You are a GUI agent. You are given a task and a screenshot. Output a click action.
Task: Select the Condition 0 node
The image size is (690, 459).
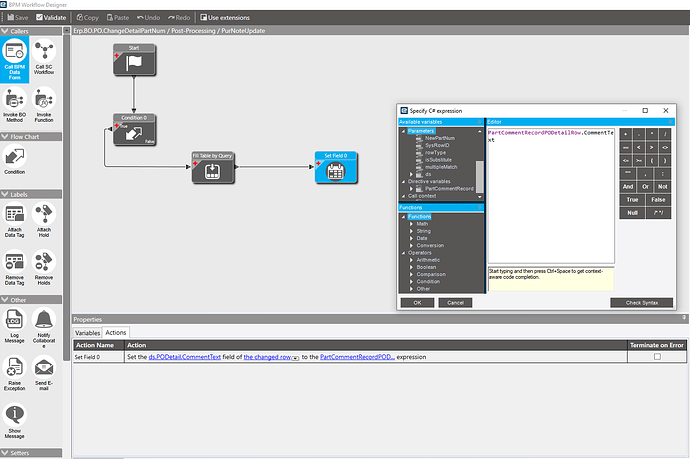(x=134, y=130)
